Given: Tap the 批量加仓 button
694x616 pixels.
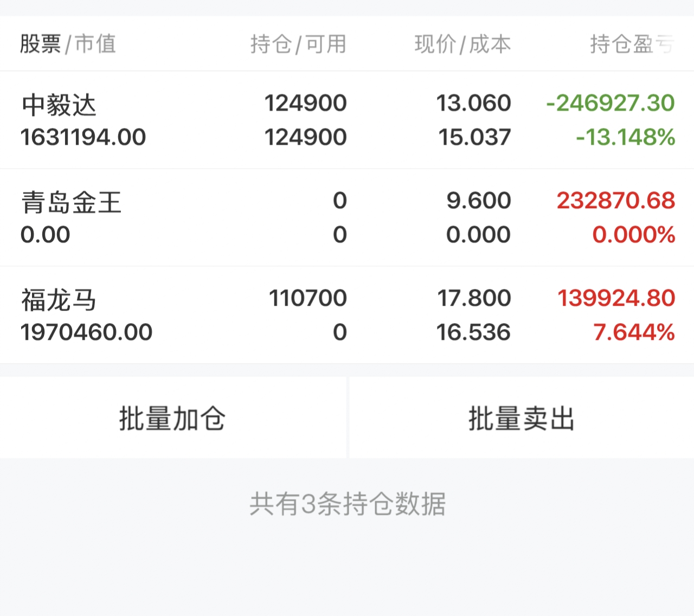Looking at the screenshot, I should pos(172,418).
